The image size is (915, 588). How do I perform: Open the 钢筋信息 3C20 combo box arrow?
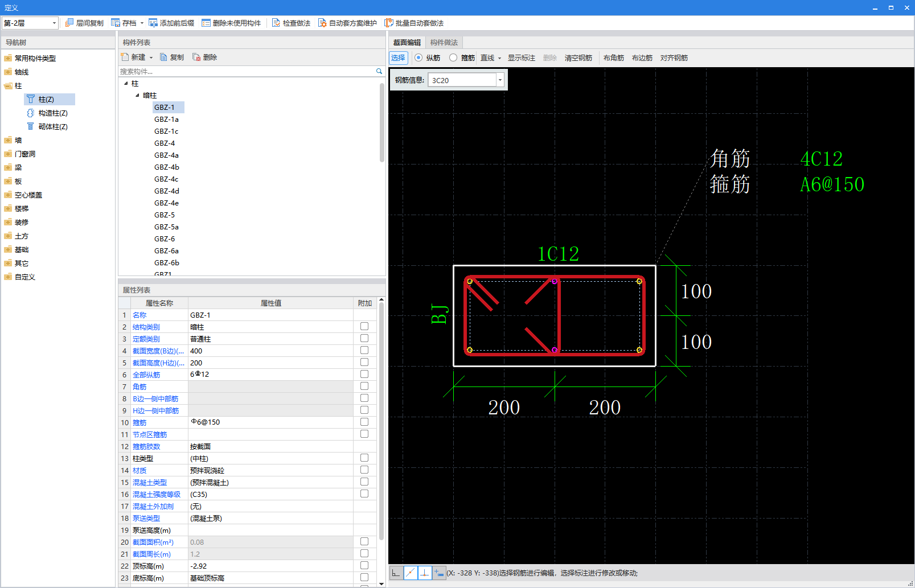[500, 80]
